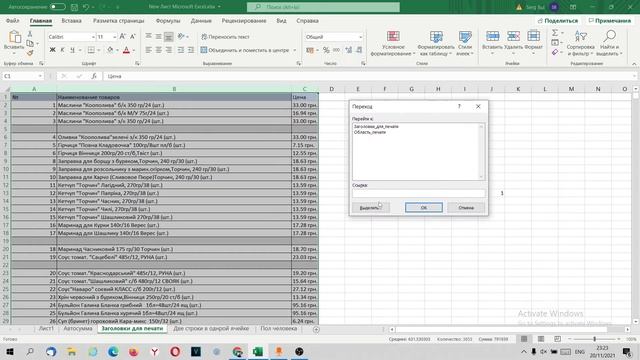Switch to the Formulas tab
The height and width of the screenshot is (360, 640).
(168, 21)
